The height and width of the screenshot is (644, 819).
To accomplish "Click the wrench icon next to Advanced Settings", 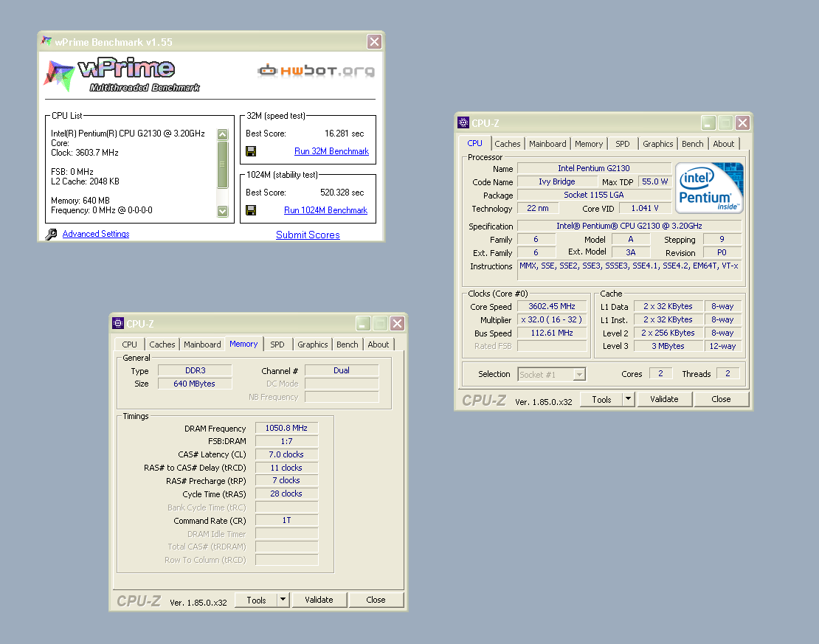I will point(51,234).
